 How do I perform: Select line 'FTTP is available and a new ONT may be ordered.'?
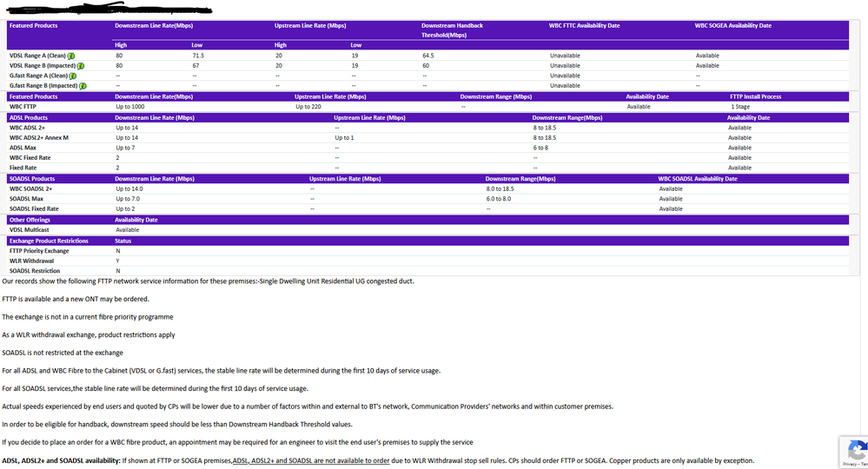(x=76, y=299)
